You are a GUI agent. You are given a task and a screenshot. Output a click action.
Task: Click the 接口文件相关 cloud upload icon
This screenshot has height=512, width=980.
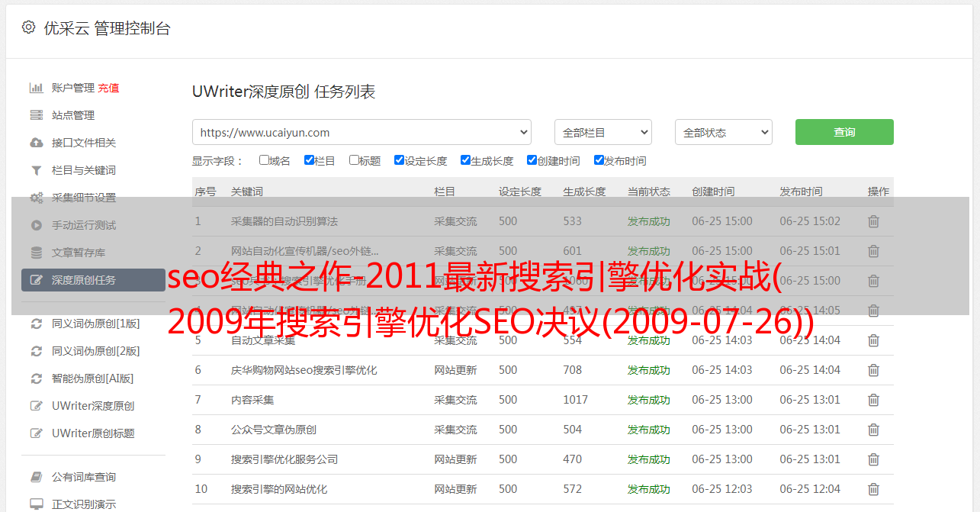point(36,143)
